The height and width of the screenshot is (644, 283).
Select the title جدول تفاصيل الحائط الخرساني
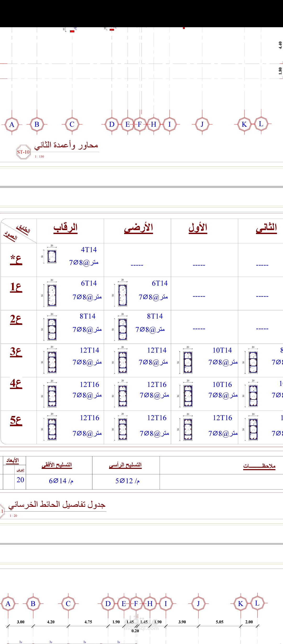click(x=57, y=504)
